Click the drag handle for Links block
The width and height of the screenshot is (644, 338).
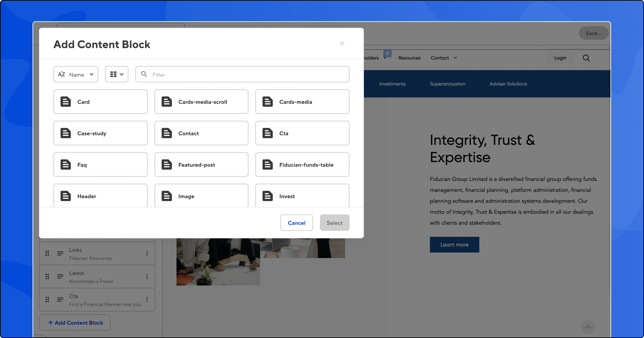pyautogui.click(x=47, y=253)
